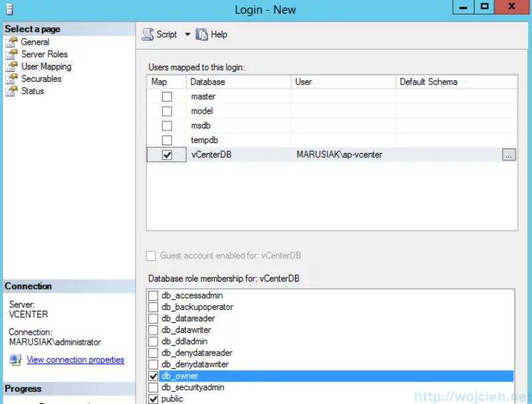The height and width of the screenshot is (404, 532).
Task: Click the default schema browse button
Action: [509, 154]
